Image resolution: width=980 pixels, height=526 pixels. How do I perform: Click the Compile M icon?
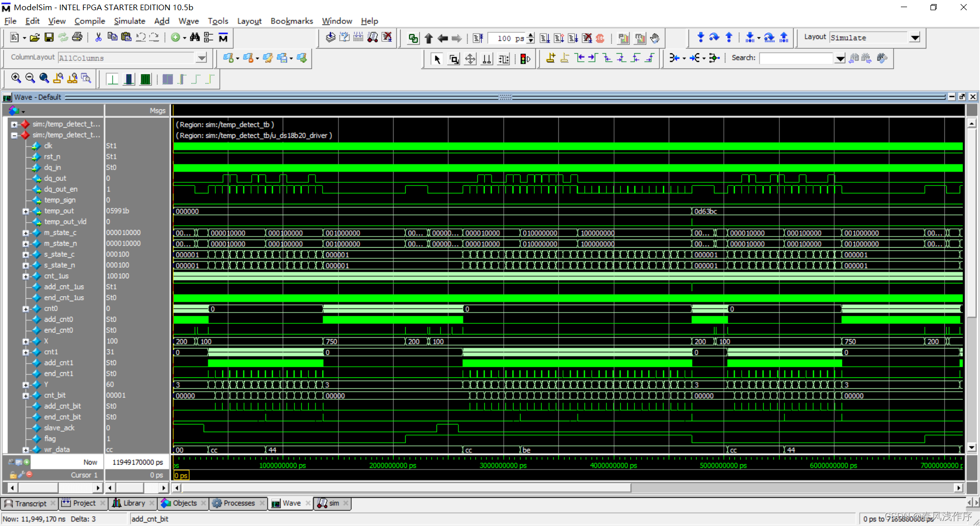[223, 38]
